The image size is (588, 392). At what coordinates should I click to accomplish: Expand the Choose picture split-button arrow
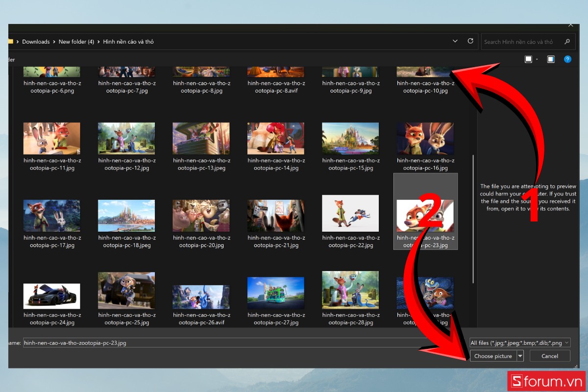520,356
